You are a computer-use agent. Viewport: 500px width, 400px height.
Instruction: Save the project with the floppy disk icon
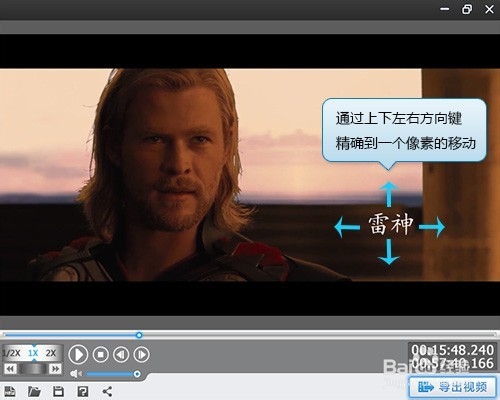coord(59,391)
